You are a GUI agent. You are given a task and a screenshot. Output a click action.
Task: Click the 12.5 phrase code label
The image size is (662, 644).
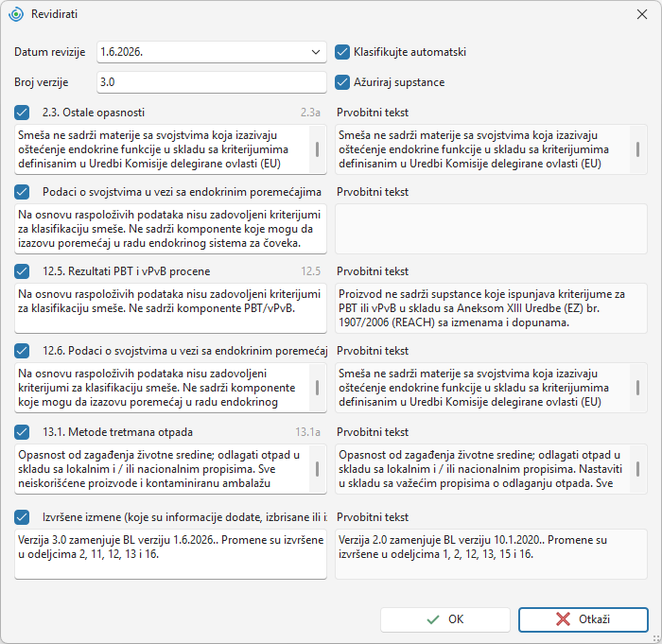(311, 271)
